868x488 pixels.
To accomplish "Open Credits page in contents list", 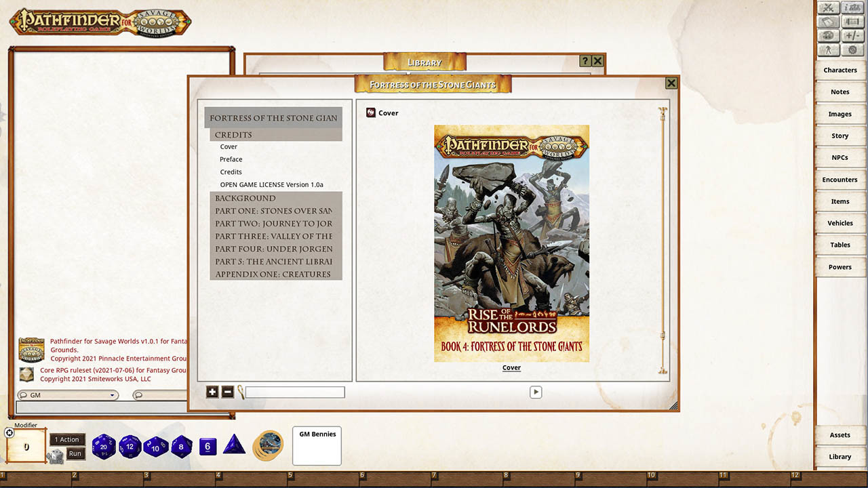I will [x=231, y=172].
